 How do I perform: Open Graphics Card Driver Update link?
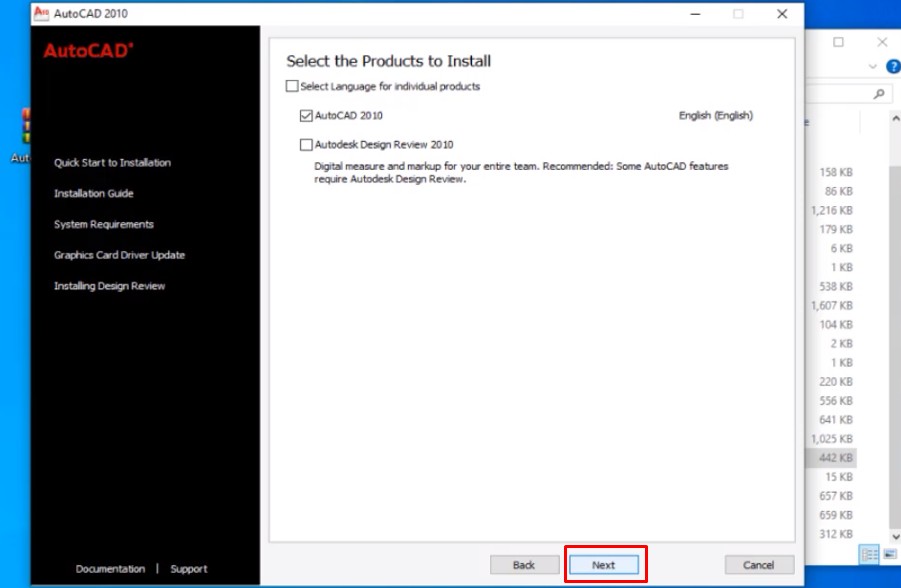click(x=119, y=255)
